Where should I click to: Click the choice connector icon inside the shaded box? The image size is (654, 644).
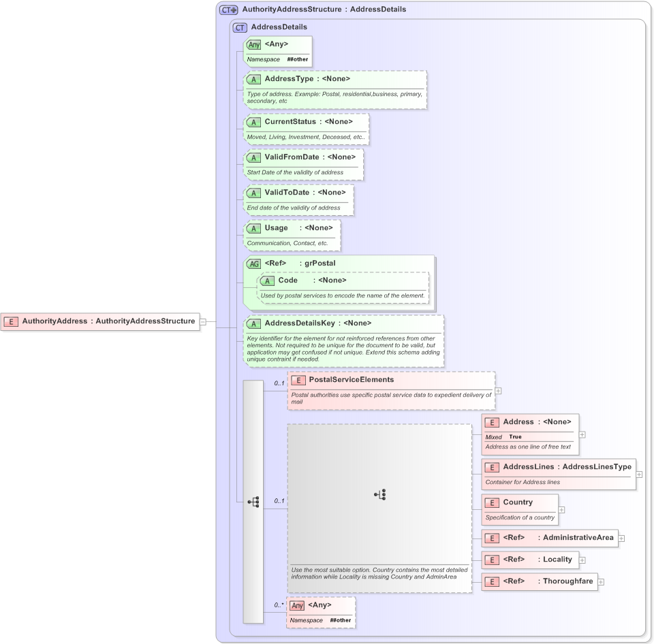[x=381, y=495]
